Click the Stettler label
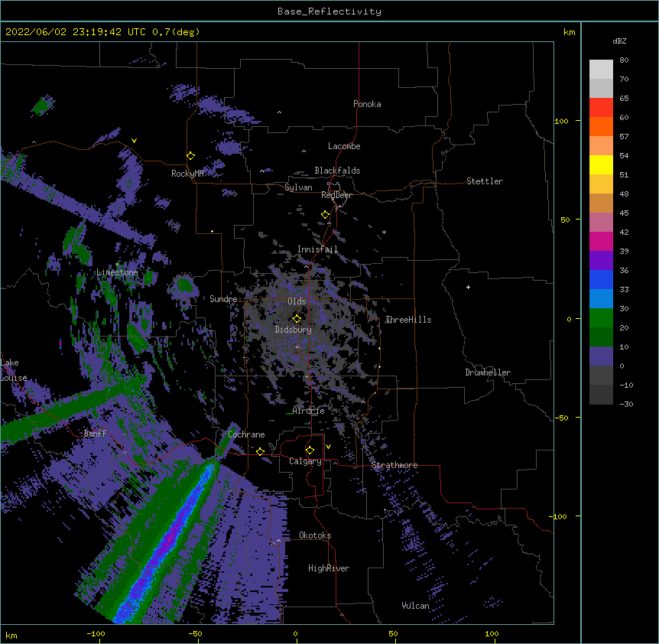This screenshot has height=644, width=659. [485, 181]
